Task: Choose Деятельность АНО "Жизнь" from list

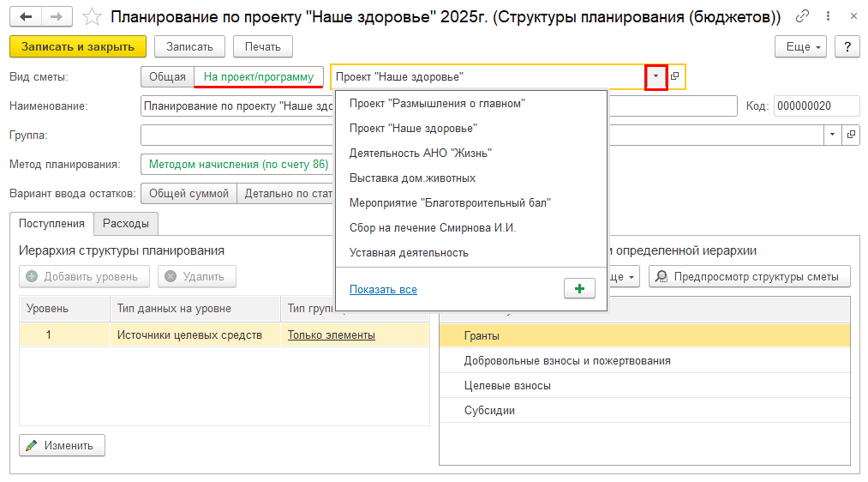Action: [421, 153]
